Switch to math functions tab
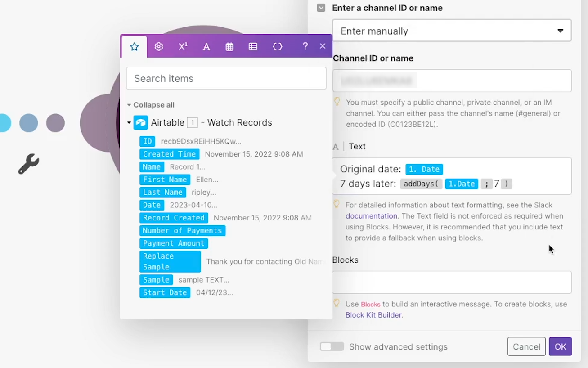 pos(183,47)
